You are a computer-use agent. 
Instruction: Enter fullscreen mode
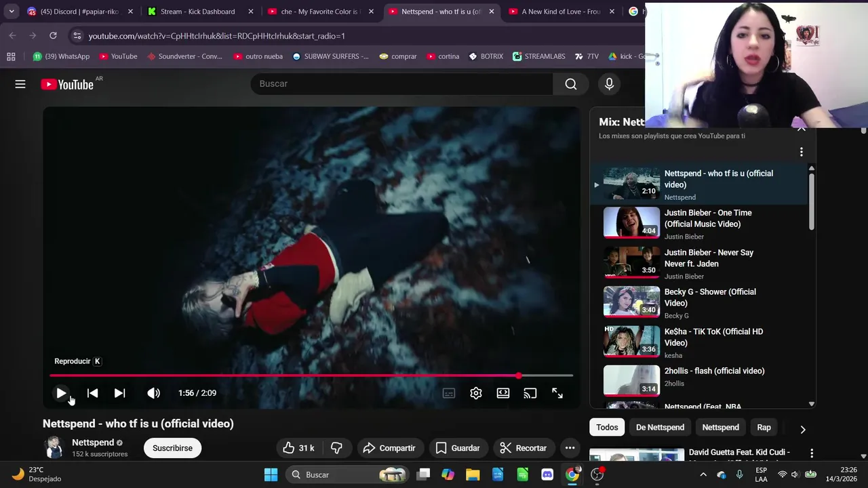coord(557,393)
